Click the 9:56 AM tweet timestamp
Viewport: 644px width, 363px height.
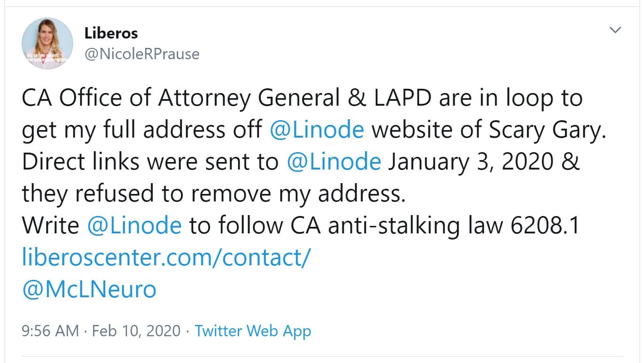[x=50, y=331]
